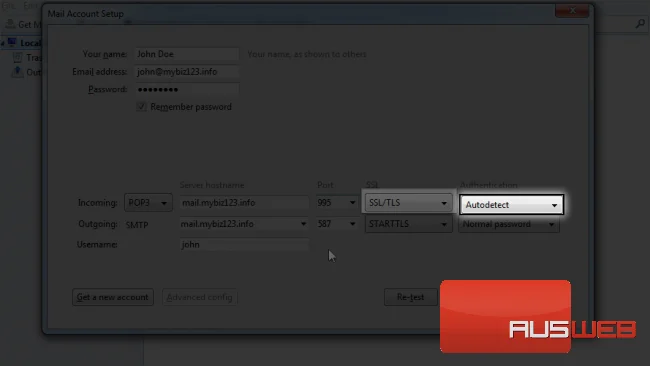Click the Your name input field
The width and height of the screenshot is (650, 366).
187,54
